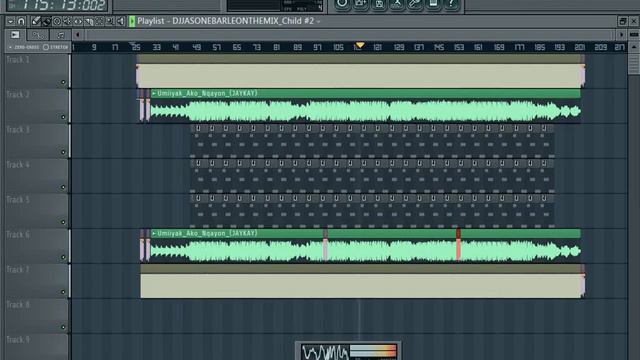Click the green play icon beside Playlist title
The image size is (640, 360).
[132, 21]
